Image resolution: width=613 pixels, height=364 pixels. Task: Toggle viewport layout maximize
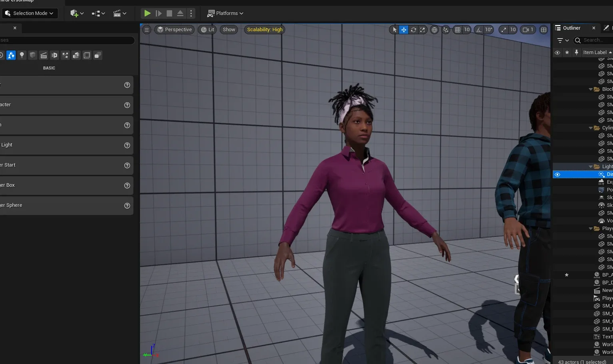pyautogui.click(x=543, y=30)
